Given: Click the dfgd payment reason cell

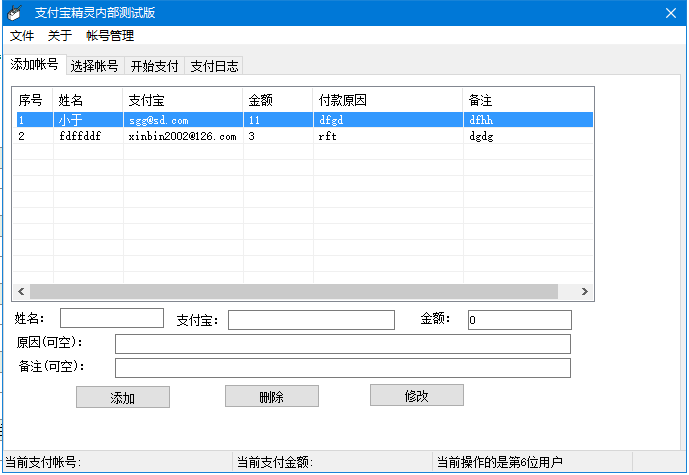Looking at the screenshot, I should click(x=388, y=120).
